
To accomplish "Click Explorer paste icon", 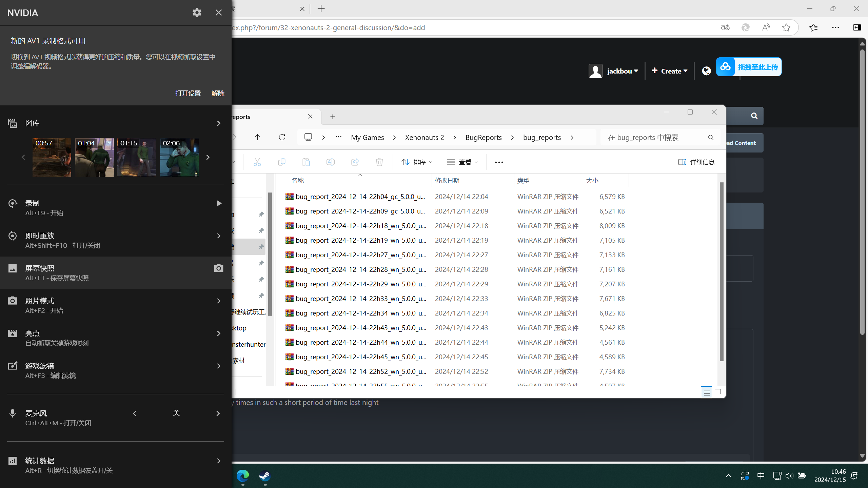I will click(x=306, y=162).
